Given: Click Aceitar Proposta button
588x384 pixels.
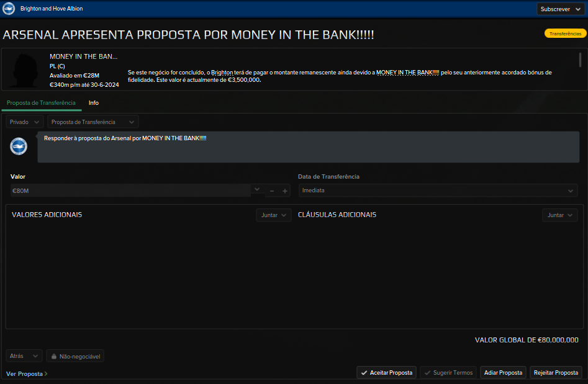Looking at the screenshot, I should click(387, 373).
